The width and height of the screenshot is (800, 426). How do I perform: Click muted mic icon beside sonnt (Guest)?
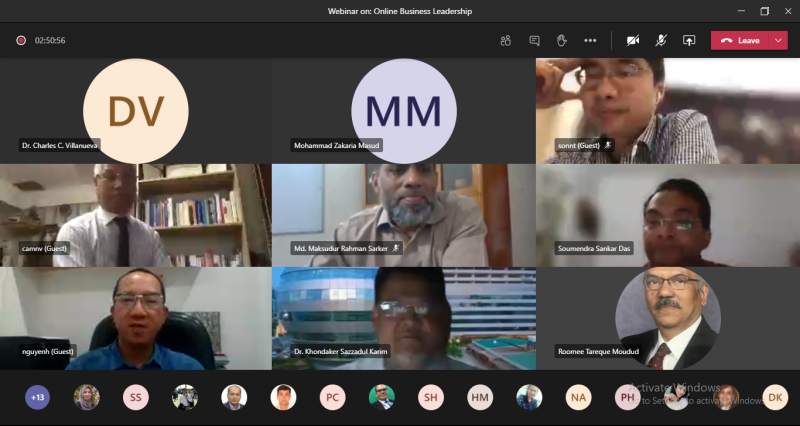click(608, 145)
